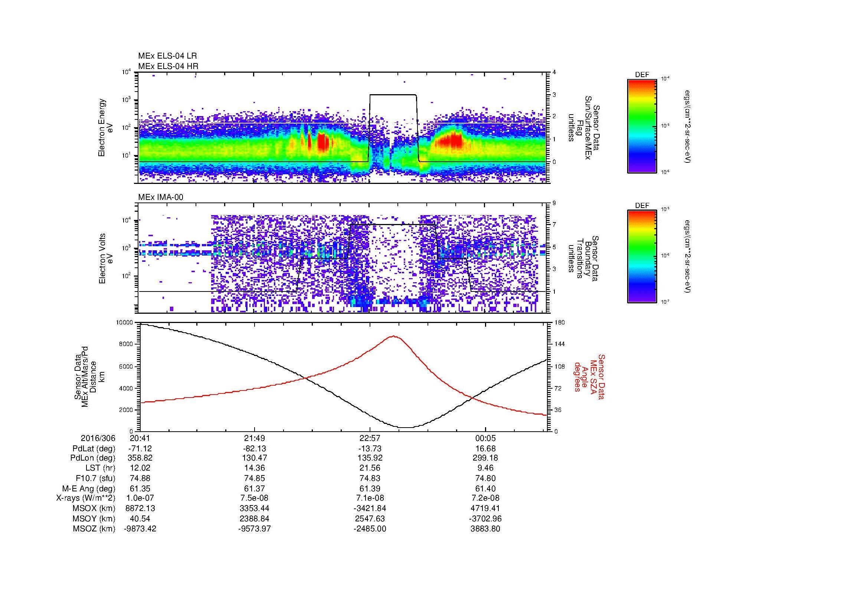
Task: Click the time tick '21:49'
Action: (255, 438)
